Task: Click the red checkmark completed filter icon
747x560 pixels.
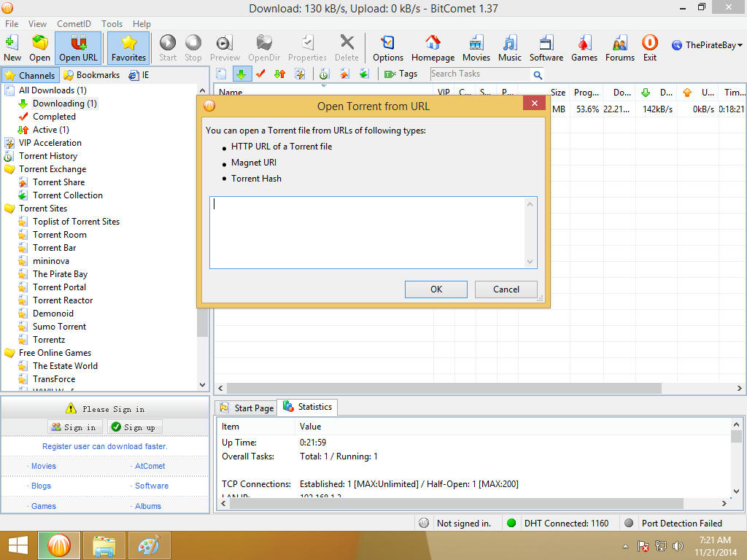Action: [260, 74]
